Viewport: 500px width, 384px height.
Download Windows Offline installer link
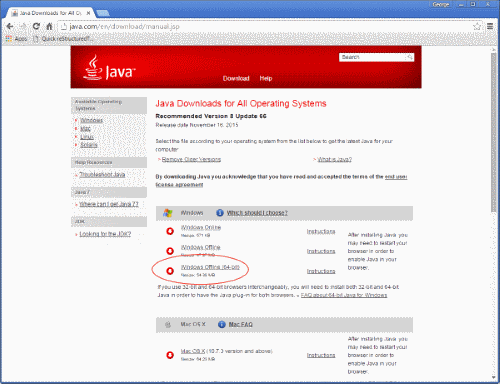tap(200, 247)
